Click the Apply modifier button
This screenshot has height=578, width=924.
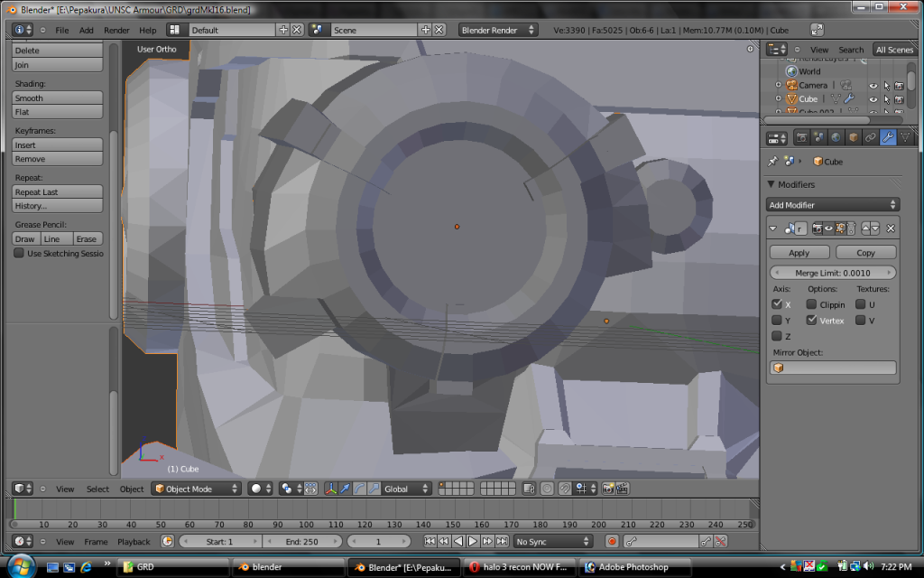pos(799,253)
